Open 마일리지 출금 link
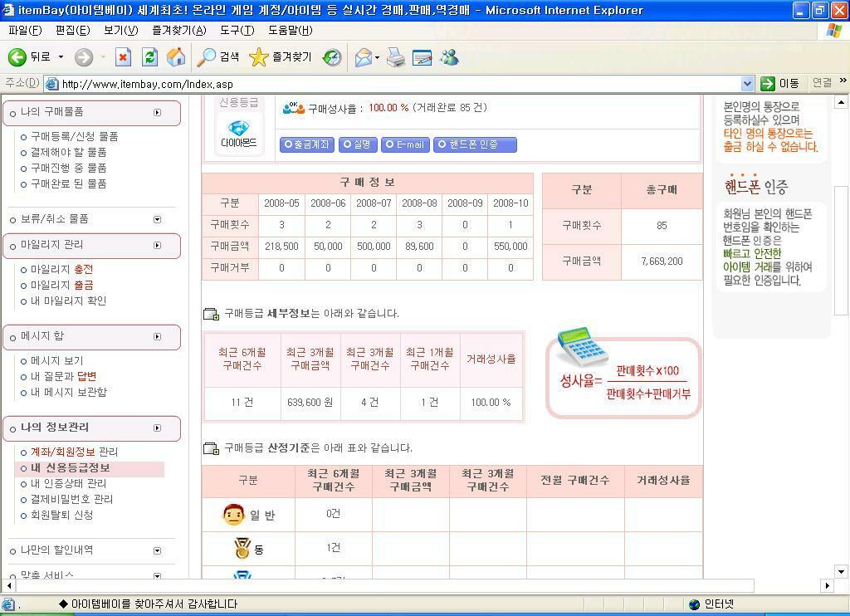The image size is (850, 616). pos(61,286)
